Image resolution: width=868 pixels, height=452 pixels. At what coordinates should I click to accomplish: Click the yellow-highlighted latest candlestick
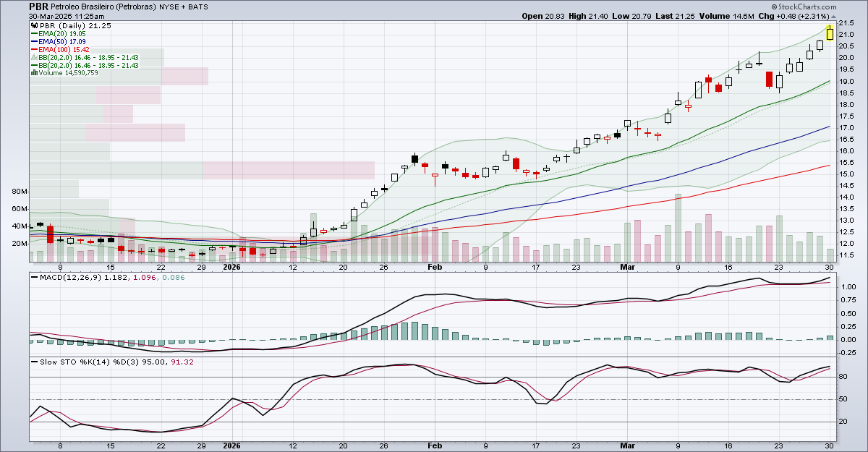(830, 33)
